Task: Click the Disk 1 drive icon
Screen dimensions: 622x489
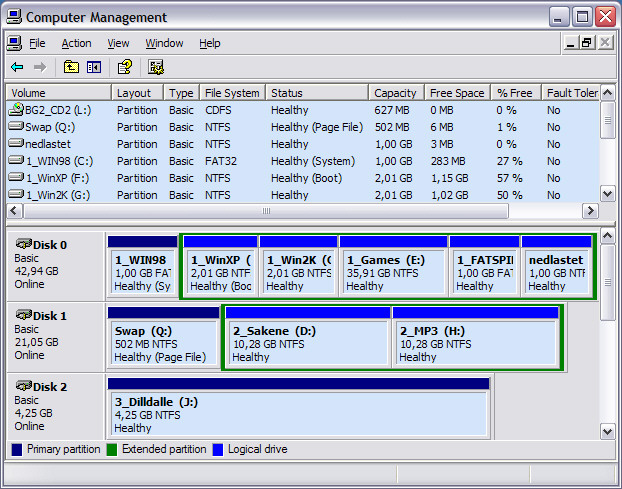Action: (24, 314)
